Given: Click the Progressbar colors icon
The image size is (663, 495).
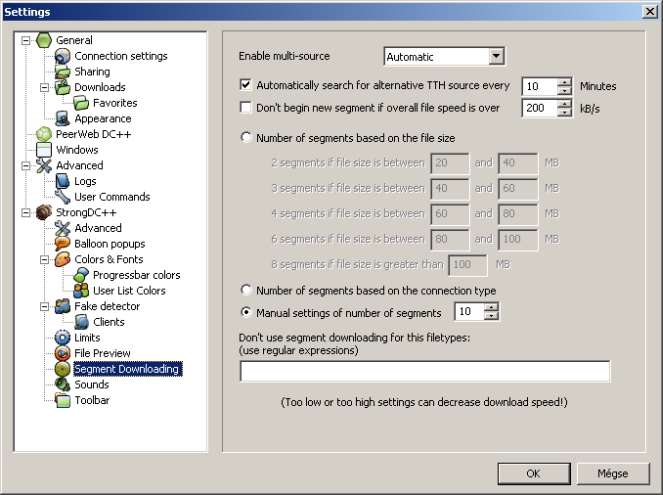Looking at the screenshot, I should (82, 275).
